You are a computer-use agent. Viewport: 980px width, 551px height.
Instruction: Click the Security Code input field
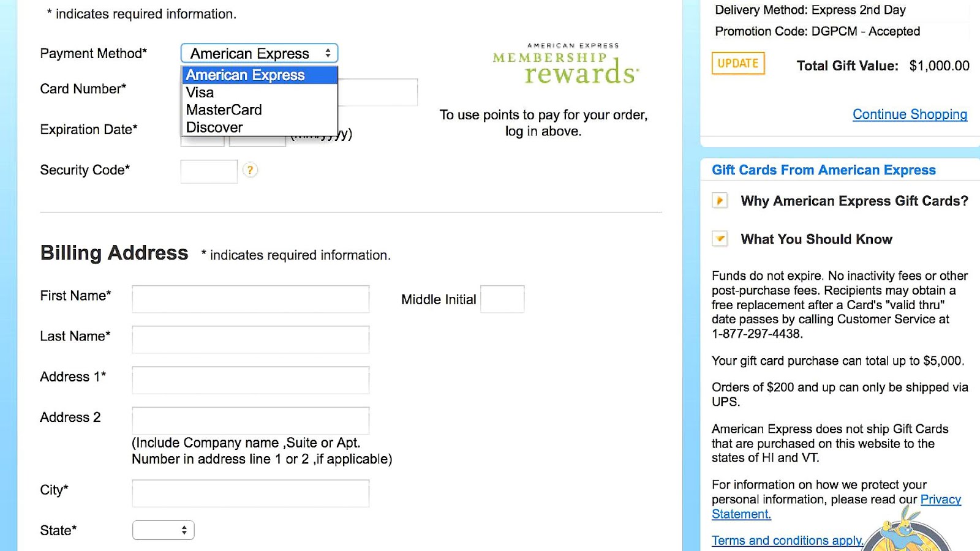pyautogui.click(x=209, y=171)
